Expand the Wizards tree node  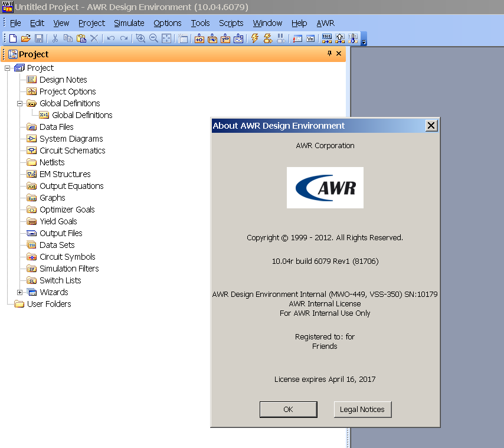click(x=20, y=292)
